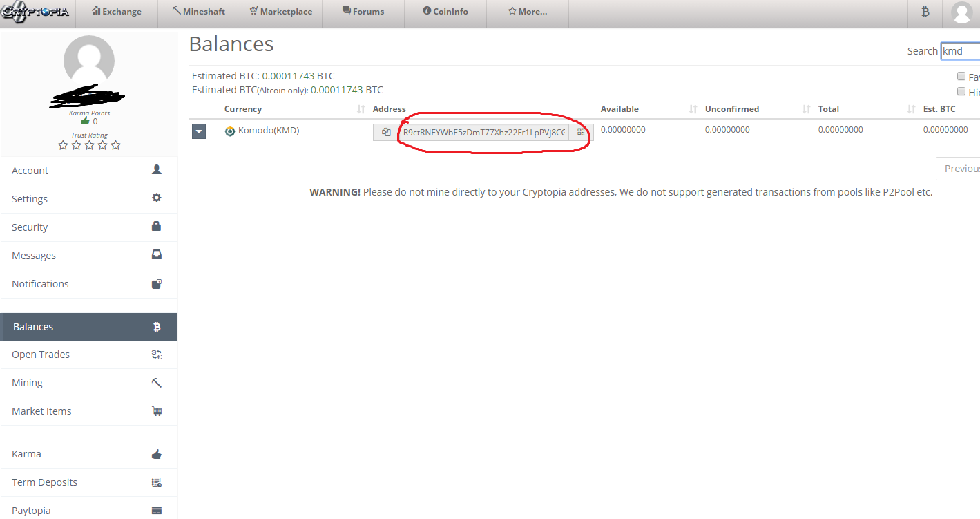Click the Open Trades exchange icon
Screen dimensions: 980x519
tap(157, 355)
